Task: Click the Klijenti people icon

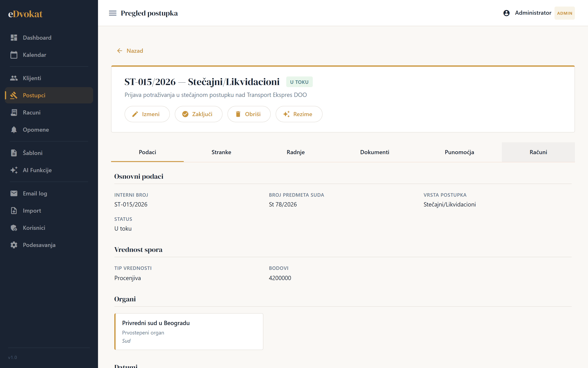Action: (14, 78)
